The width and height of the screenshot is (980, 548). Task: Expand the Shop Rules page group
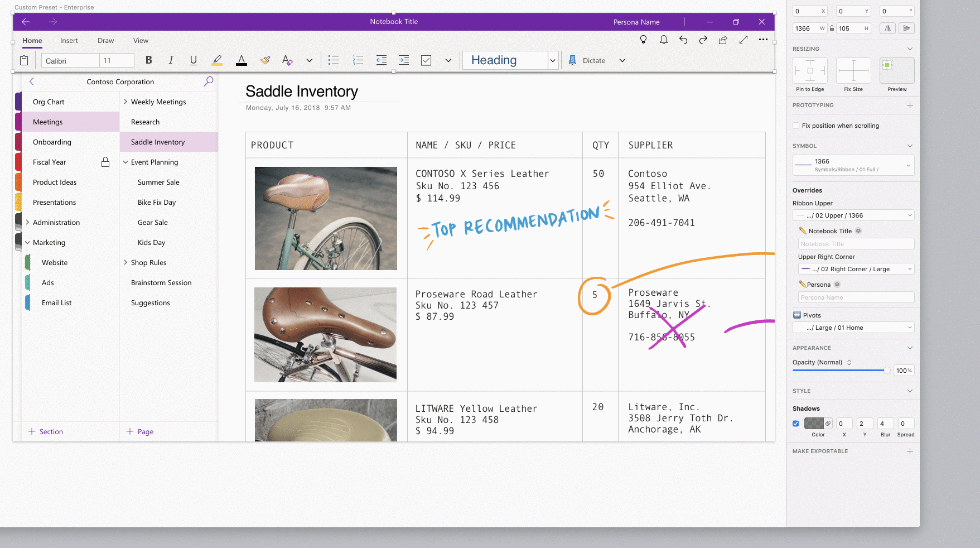click(125, 262)
